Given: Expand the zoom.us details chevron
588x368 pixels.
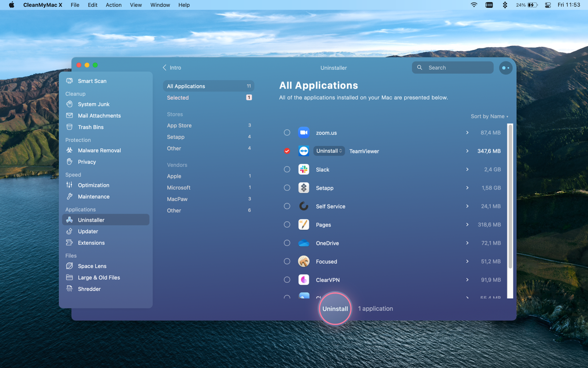Looking at the screenshot, I should pyautogui.click(x=467, y=132).
